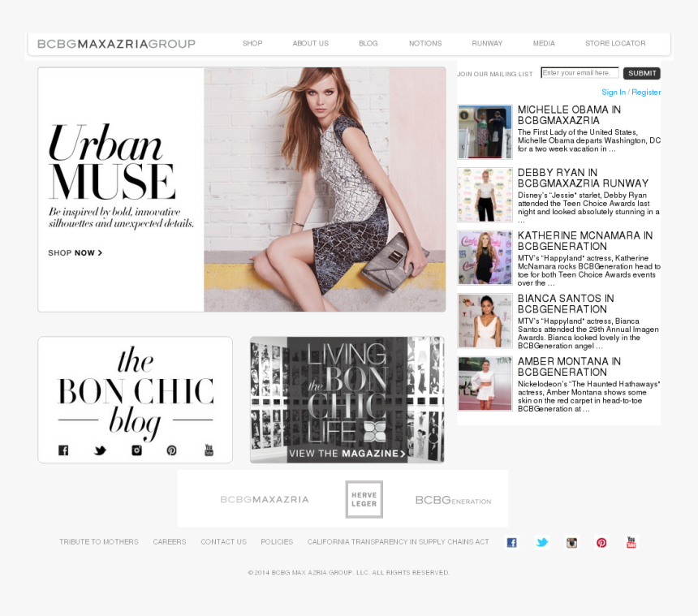Click the blue Facebook icon in footer
Viewport: 698px width, 616px height.
512,543
